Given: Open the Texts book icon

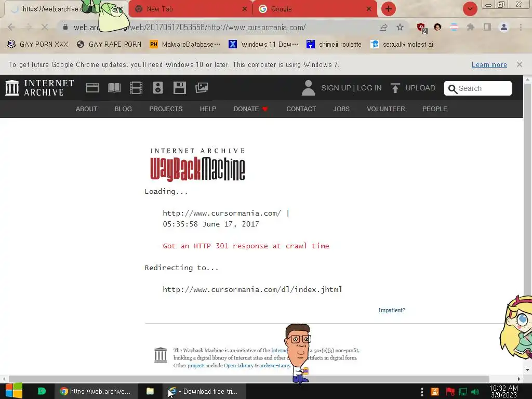Looking at the screenshot, I should click(114, 88).
